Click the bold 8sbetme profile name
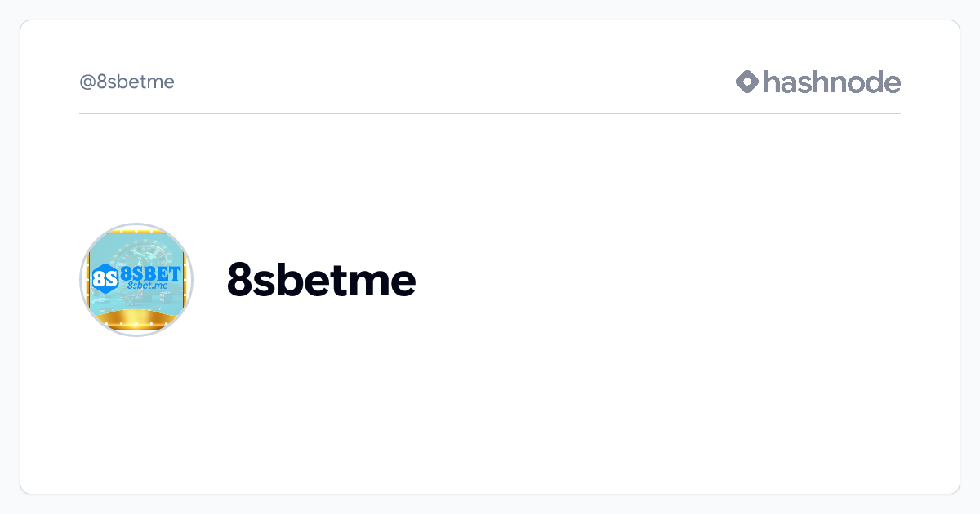 [x=321, y=280]
